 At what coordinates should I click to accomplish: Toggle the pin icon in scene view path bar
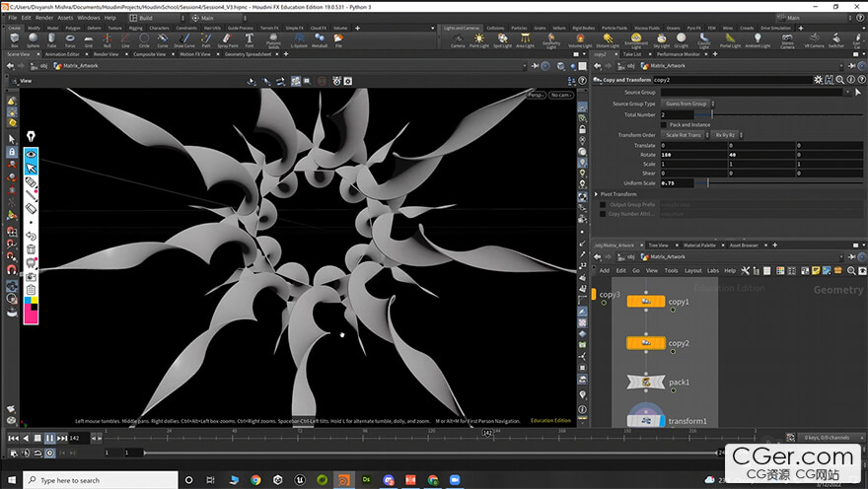click(x=535, y=65)
